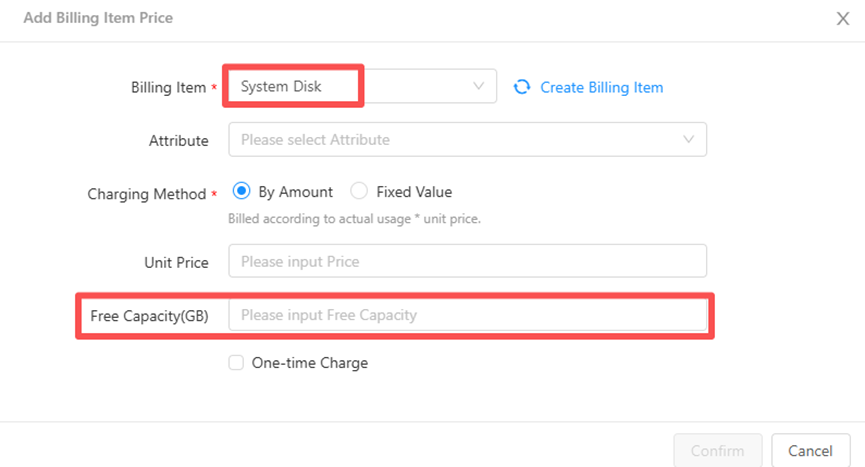Expand the Billing Item dropdown arrow
The height and width of the screenshot is (467, 865).
(478, 87)
